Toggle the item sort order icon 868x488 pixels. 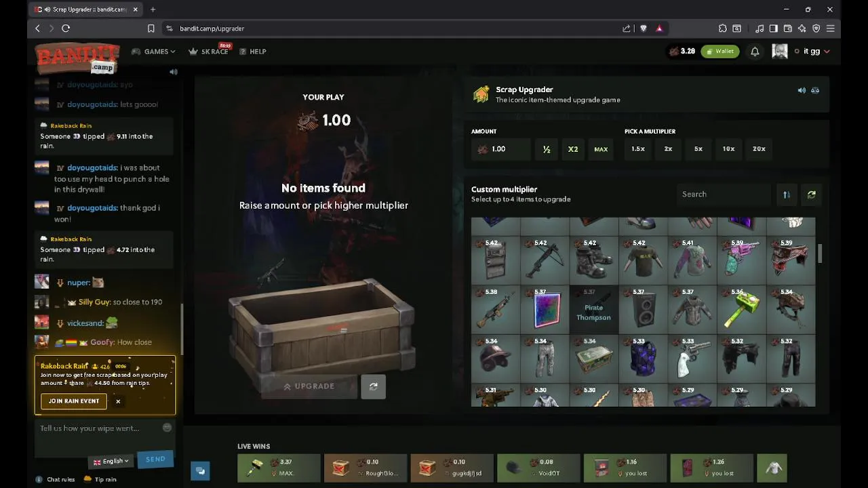pos(787,195)
